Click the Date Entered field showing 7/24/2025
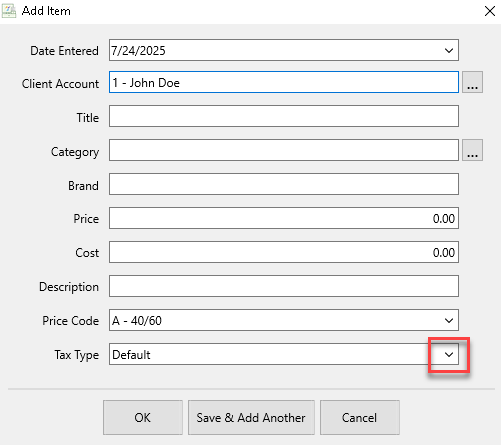 [284, 50]
